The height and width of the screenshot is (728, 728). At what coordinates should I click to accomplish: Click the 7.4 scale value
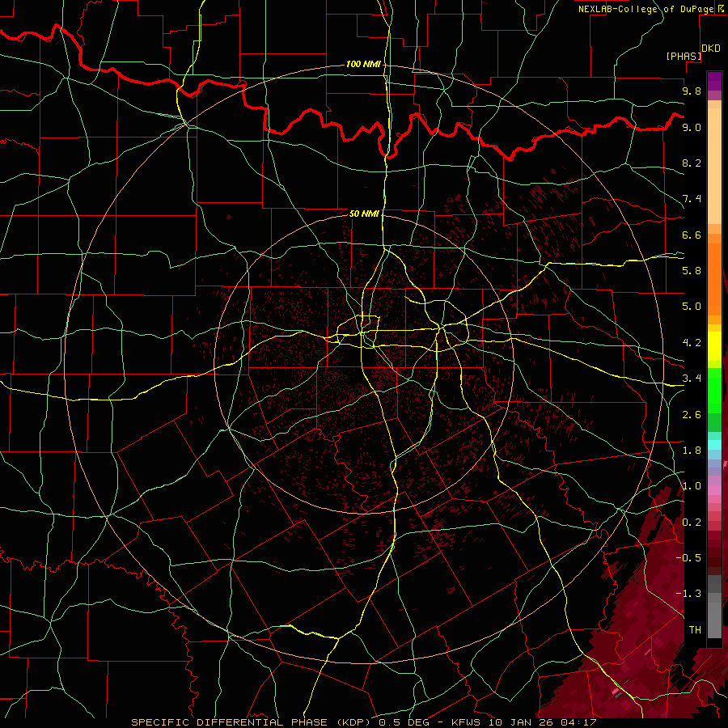point(692,199)
